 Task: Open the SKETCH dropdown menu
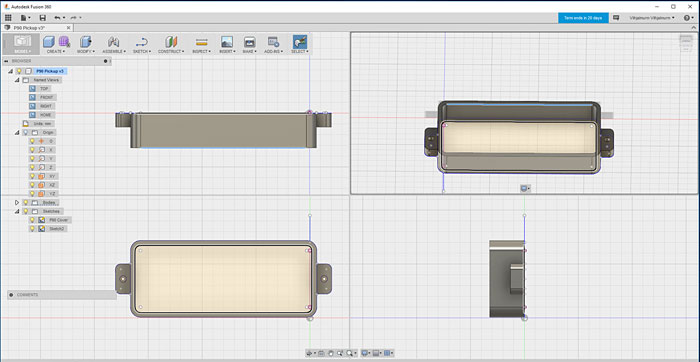[142, 51]
